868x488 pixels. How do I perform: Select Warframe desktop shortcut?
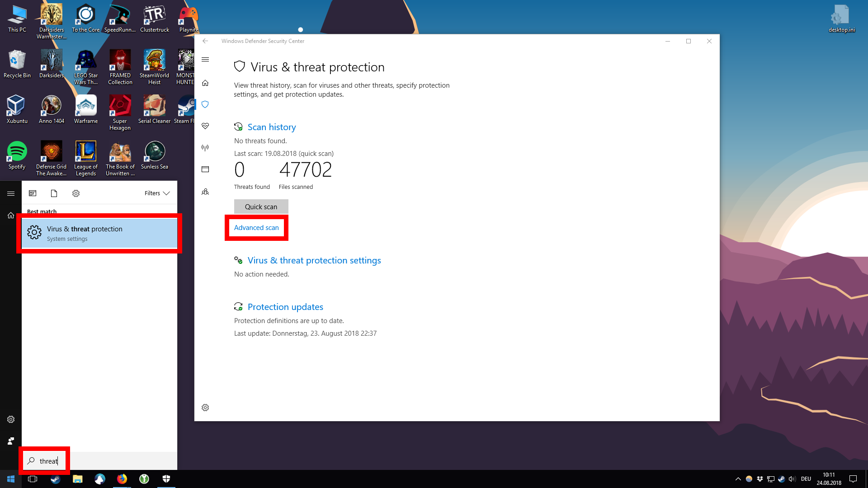86,110
